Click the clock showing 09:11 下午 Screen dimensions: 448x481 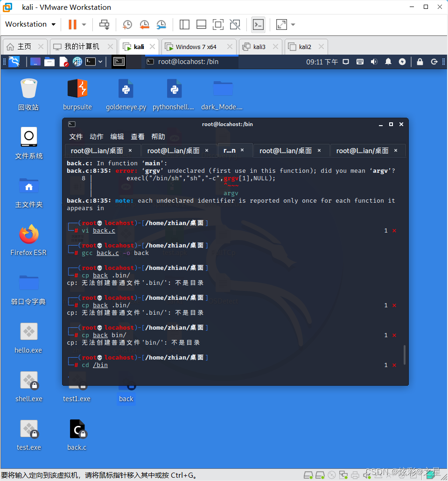pyautogui.click(x=322, y=62)
